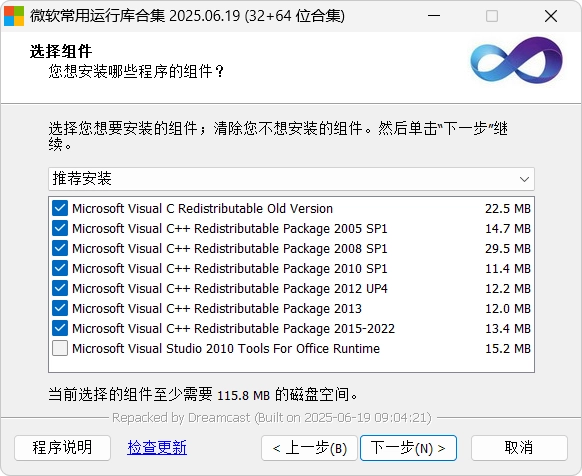Open the 推荐安装 install type dropdown

tap(291, 179)
